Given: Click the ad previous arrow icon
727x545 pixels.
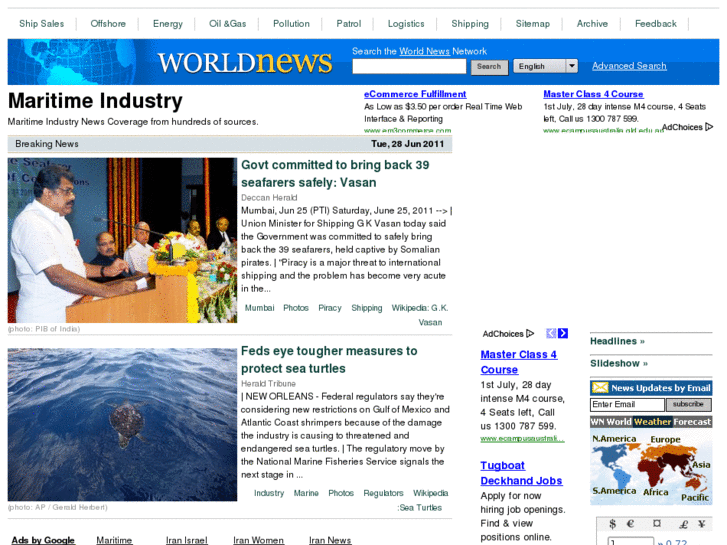Looking at the screenshot, I should pos(551,333).
